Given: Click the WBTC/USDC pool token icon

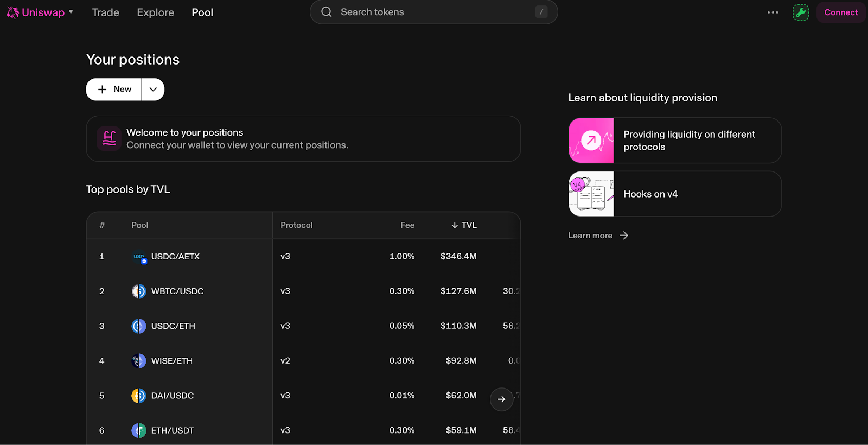Looking at the screenshot, I should pyautogui.click(x=139, y=291).
